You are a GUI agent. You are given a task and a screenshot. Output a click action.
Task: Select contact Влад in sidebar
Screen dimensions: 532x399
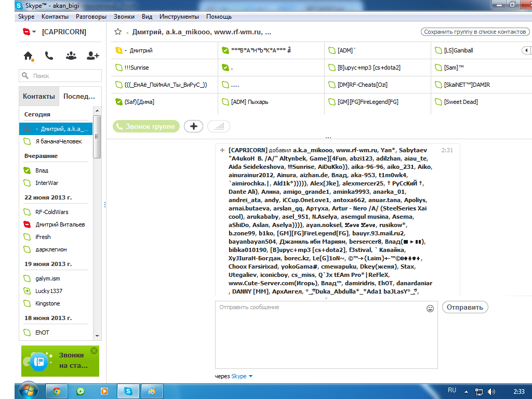click(56, 170)
